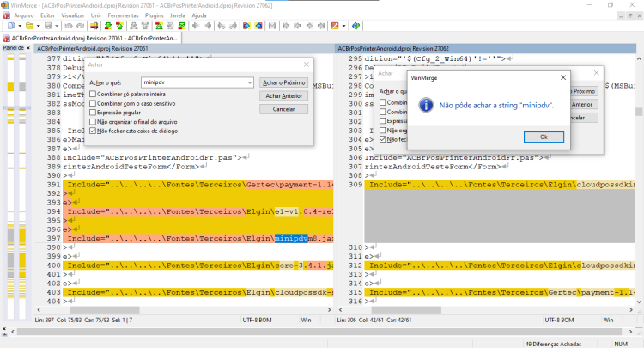
Task: Click '49 Diferenças Achadas' in status bar
Action: [x=553, y=344]
